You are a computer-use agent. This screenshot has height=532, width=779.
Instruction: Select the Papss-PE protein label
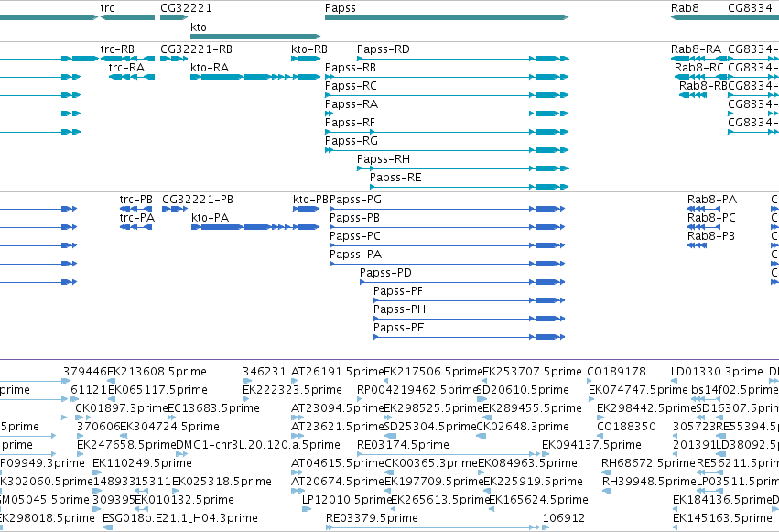(398, 329)
